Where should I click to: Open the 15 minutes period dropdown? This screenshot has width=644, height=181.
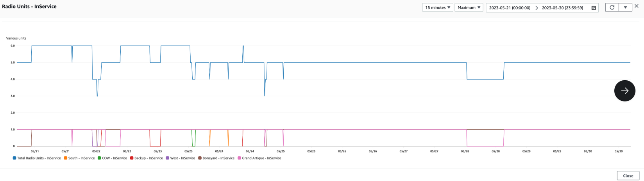[437, 7]
